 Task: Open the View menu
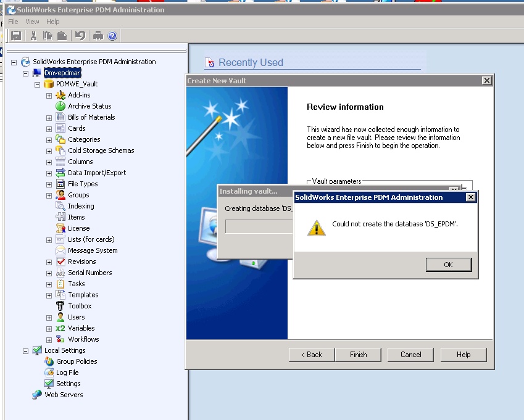pos(32,22)
